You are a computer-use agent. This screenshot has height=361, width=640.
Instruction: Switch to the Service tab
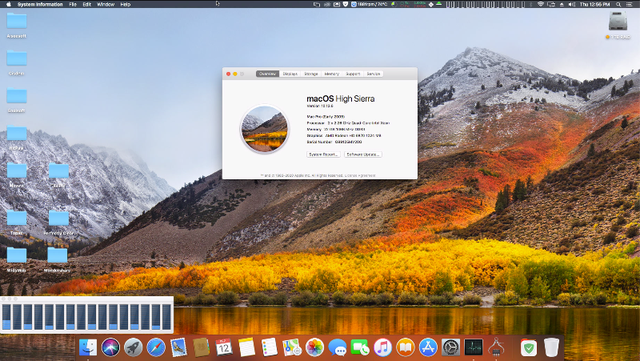click(373, 74)
